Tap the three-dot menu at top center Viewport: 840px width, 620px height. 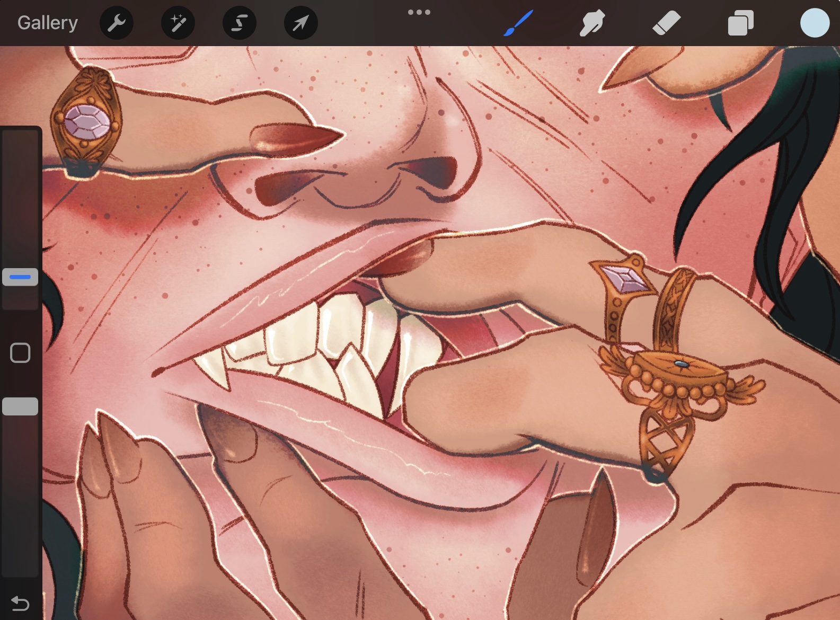pyautogui.click(x=419, y=12)
